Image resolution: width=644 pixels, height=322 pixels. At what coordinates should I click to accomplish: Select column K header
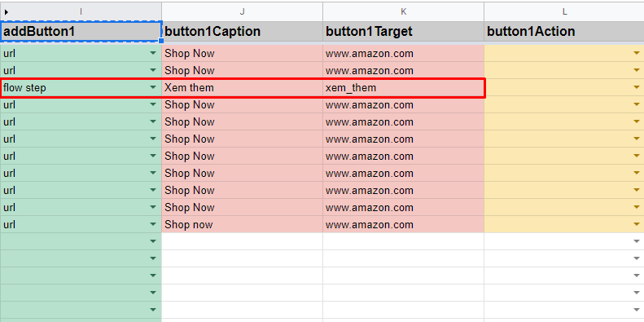point(403,12)
